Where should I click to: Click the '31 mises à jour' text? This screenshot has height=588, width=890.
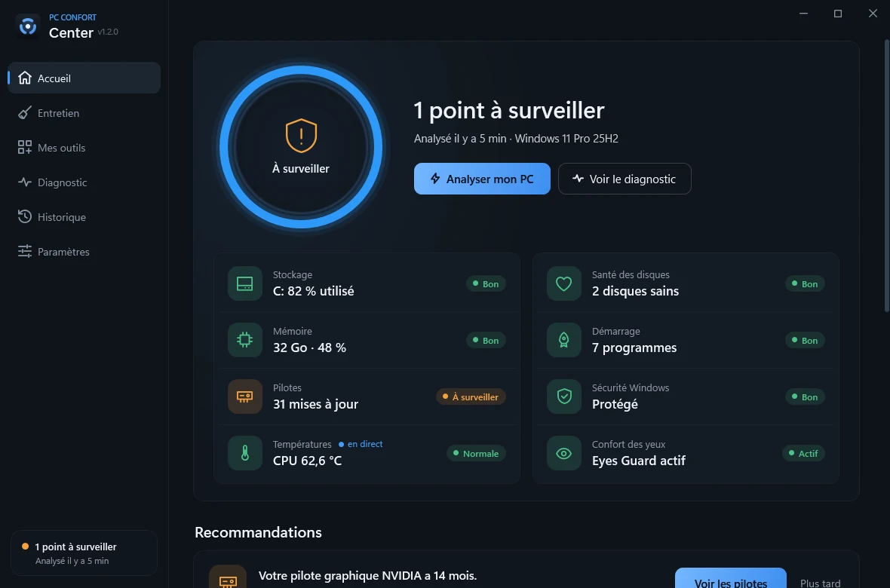click(315, 404)
